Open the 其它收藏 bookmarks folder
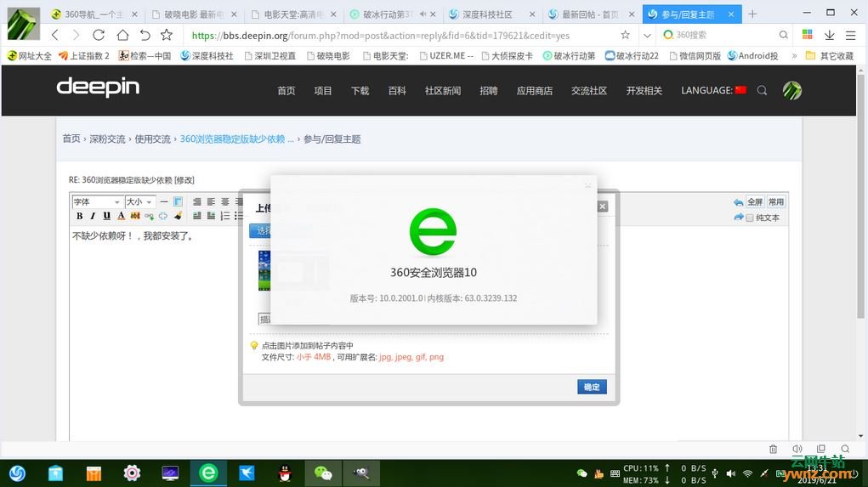The width and height of the screenshot is (868, 487). pyautogui.click(x=829, y=56)
